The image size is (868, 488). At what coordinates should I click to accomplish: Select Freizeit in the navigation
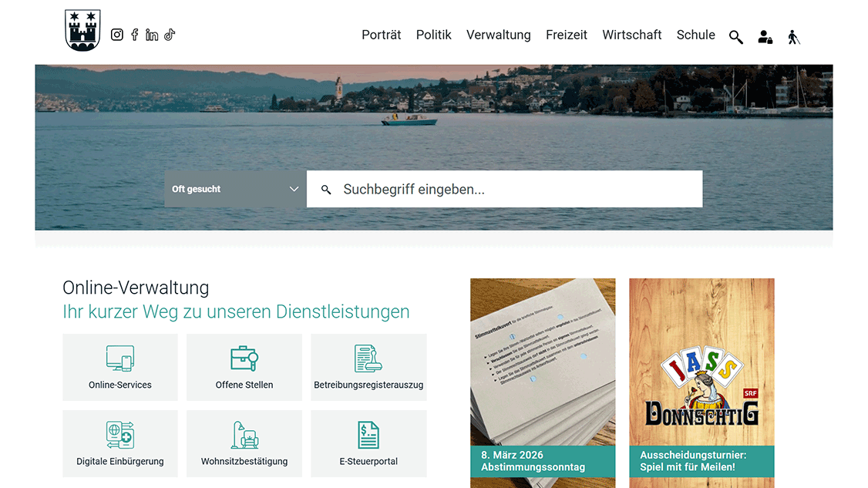[567, 35]
